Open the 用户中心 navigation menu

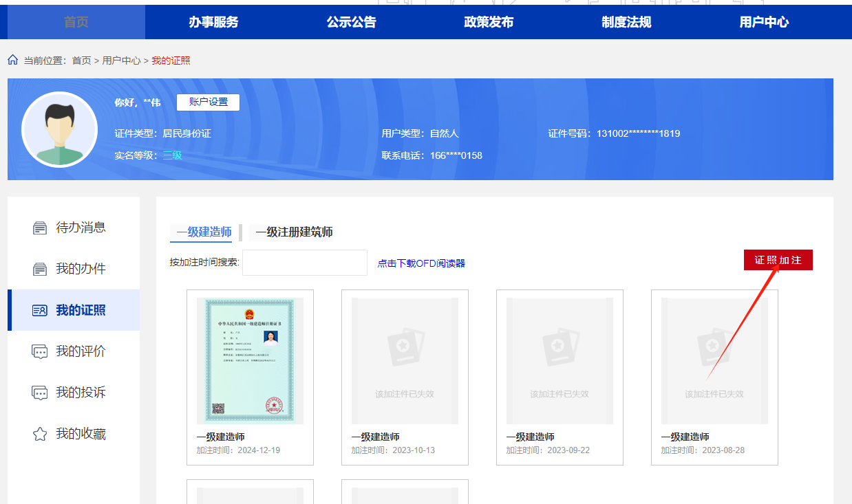(x=764, y=22)
